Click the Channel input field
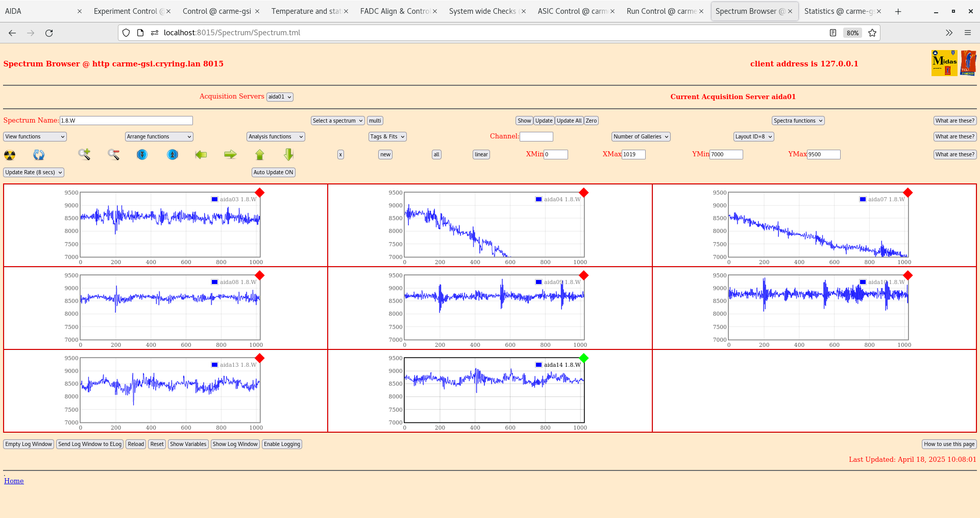The image size is (980, 518). [536, 136]
